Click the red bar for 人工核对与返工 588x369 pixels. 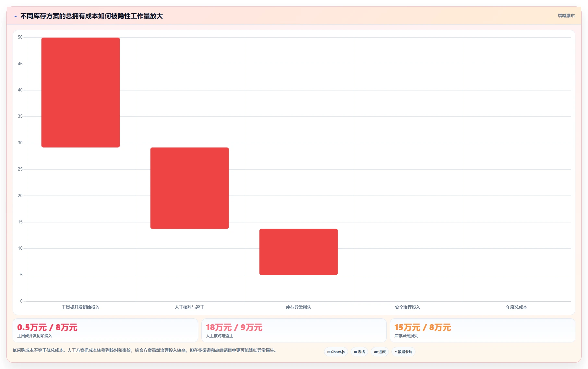tap(189, 188)
